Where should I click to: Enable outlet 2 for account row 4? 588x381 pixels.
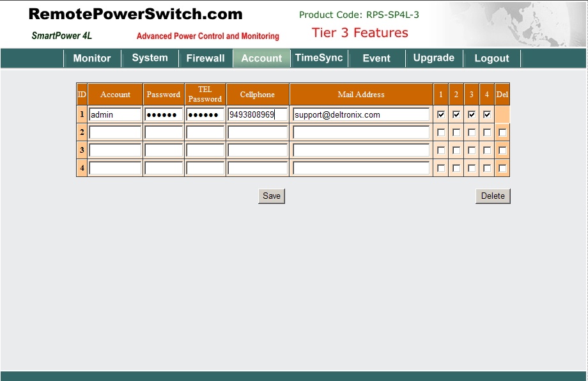pos(456,168)
